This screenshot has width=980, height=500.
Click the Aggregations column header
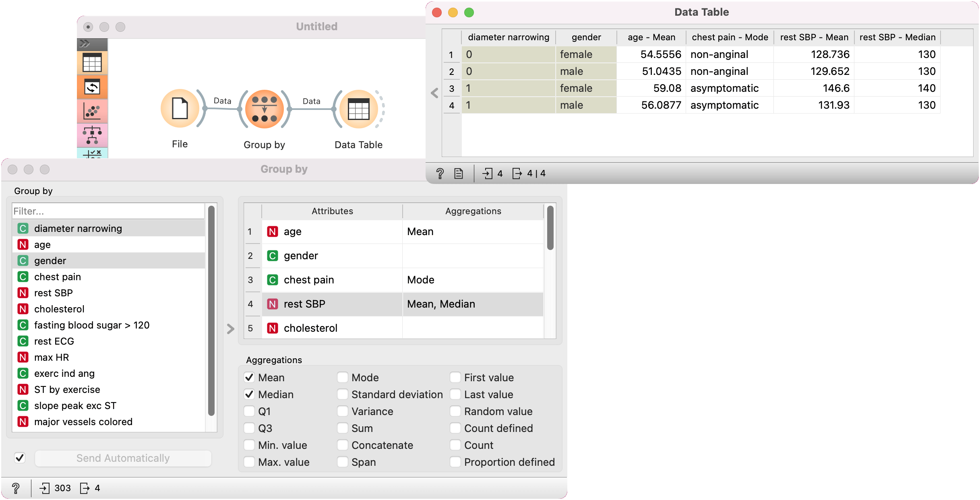[x=473, y=211]
